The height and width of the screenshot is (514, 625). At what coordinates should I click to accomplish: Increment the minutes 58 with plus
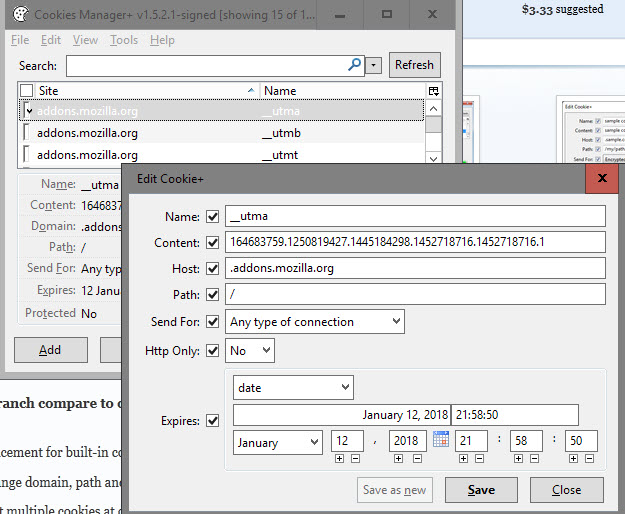pyautogui.click(x=518, y=459)
